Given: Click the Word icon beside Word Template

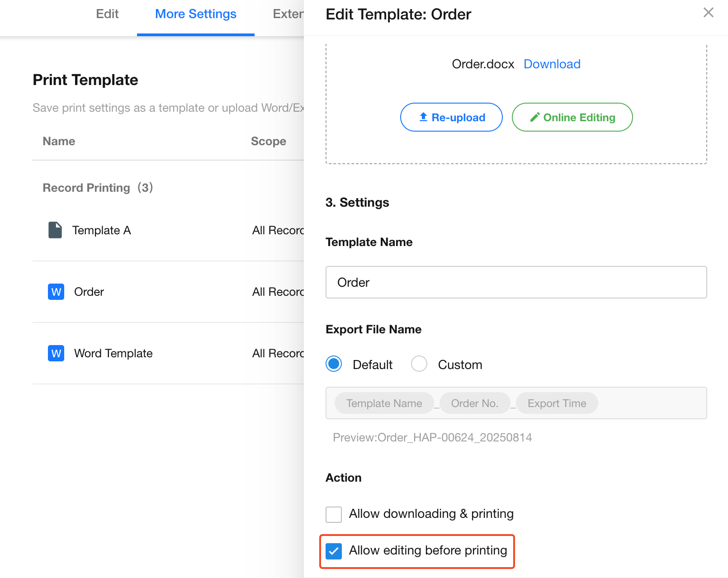Looking at the screenshot, I should [56, 353].
